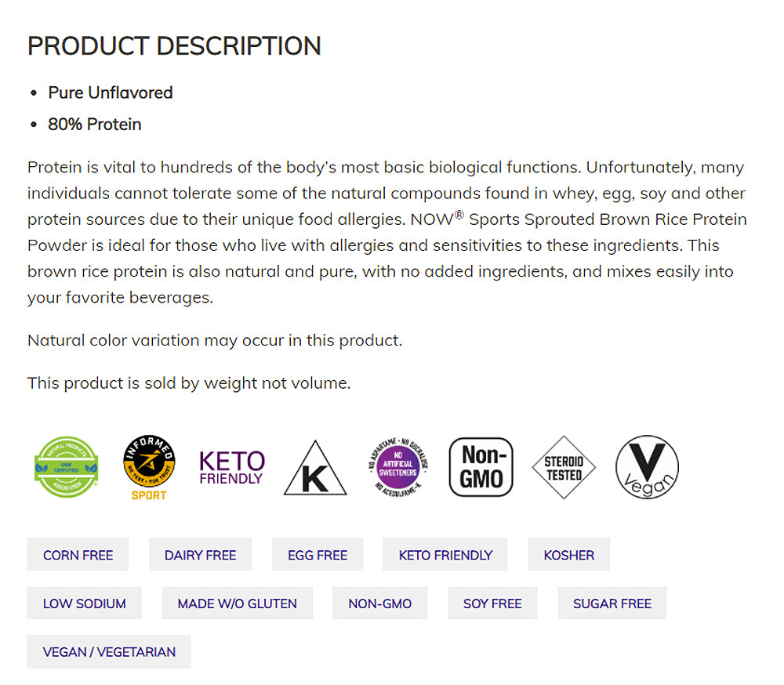
Task: Choose the LOW SODIUM filter
Action: click(x=84, y=603)
